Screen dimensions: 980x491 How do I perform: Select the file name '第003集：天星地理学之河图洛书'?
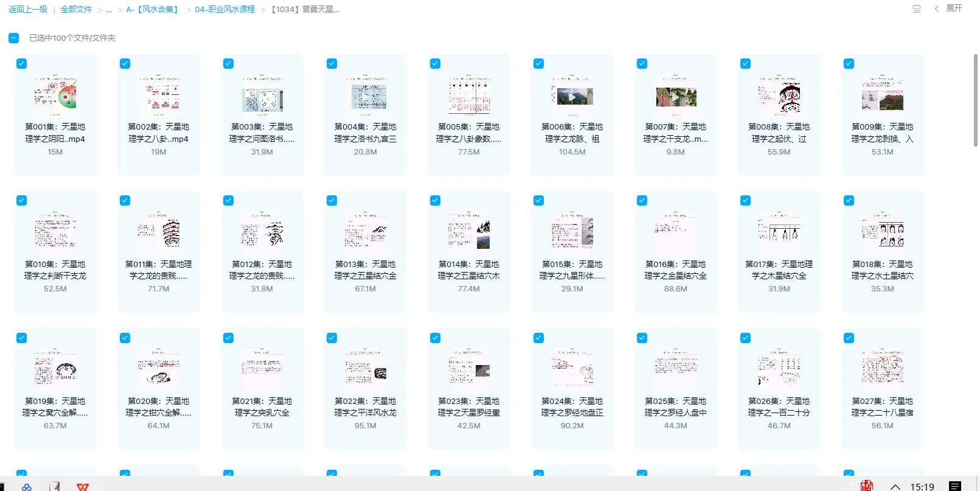click(x=262, y=133)
